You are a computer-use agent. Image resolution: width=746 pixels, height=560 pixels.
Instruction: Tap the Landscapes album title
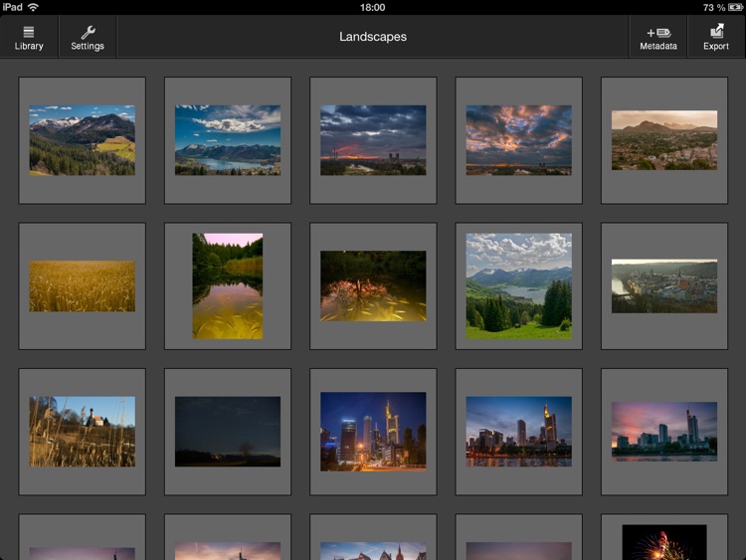click(373, 37)
